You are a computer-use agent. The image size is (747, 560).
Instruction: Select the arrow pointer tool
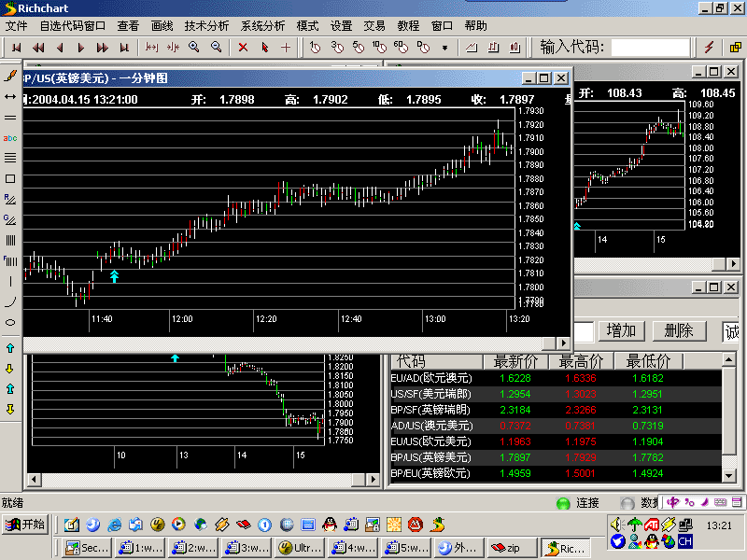point(265,48)
